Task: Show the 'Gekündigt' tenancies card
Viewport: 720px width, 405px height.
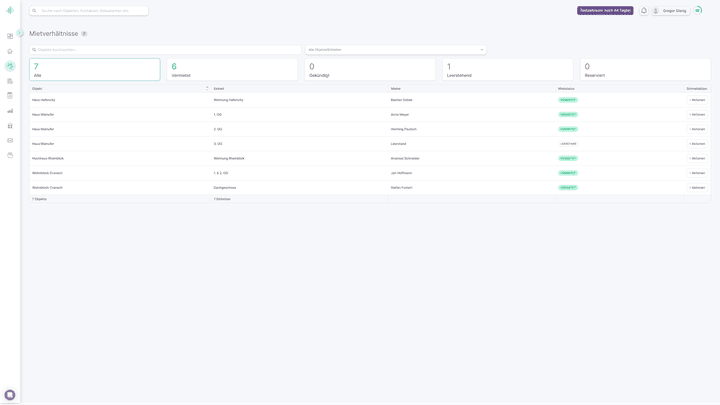Action: (x=370, y=69)
